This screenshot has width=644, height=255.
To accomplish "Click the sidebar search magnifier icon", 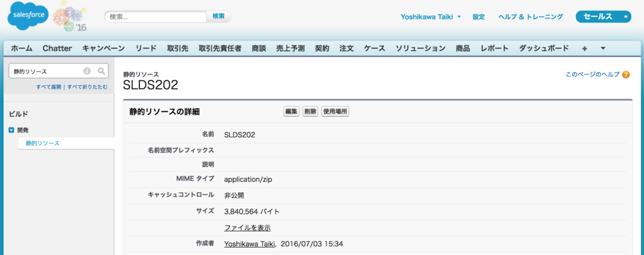I will (x=101, y=71).
